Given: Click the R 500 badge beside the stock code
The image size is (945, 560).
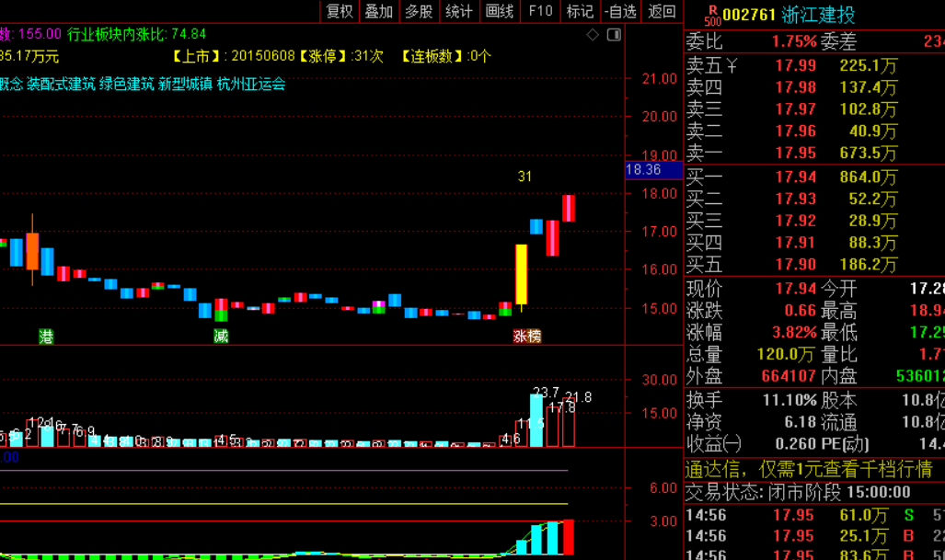Looking at the screenshot, I should point(712,16).
